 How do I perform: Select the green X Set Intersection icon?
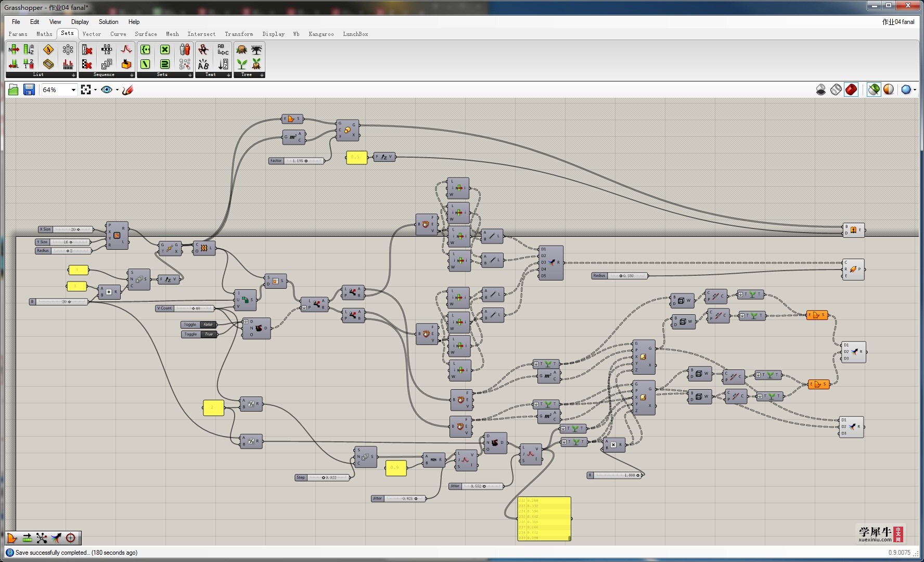pyautogui.click(x=165, y=49)
